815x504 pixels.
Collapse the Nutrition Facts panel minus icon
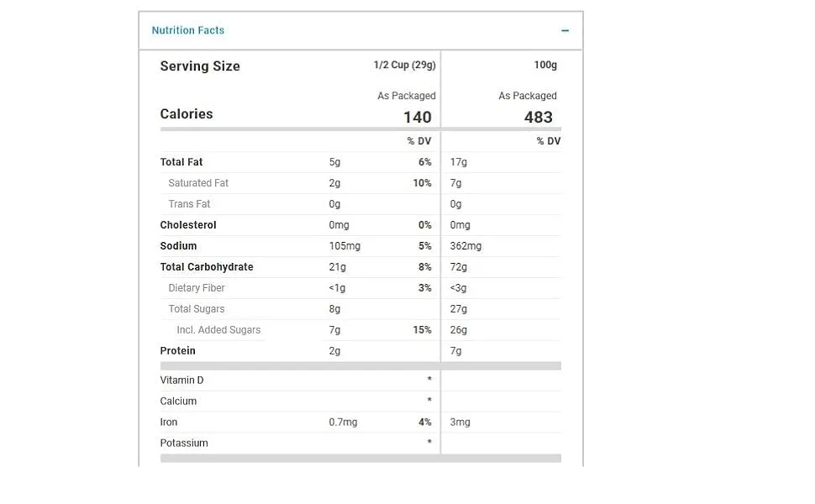pos(565,30)
